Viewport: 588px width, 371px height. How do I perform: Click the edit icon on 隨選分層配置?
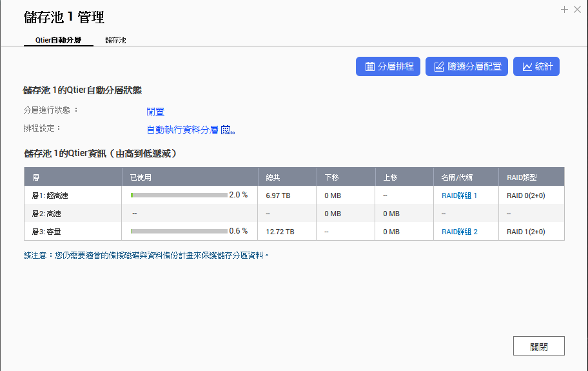click(440, 66)
